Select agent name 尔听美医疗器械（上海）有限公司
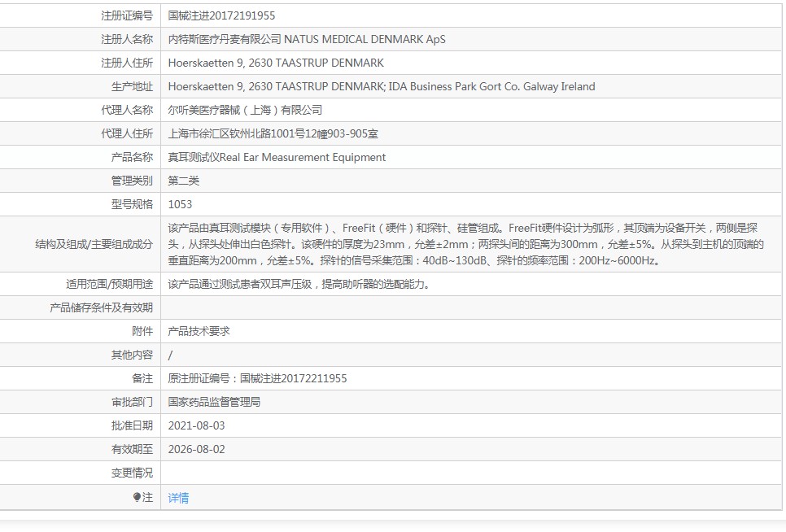This screenshot has width=786, height=532. tap(245, 110)
